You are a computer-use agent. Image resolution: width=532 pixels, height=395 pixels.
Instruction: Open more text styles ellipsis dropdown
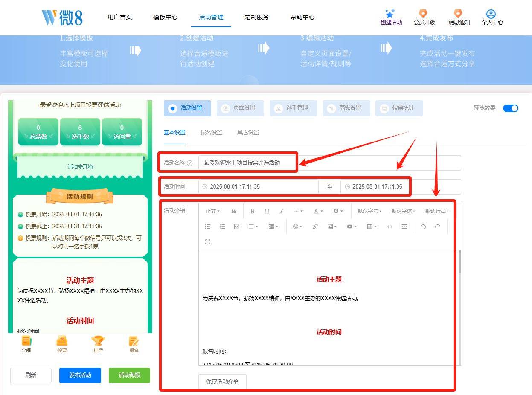tap(298, 211)
